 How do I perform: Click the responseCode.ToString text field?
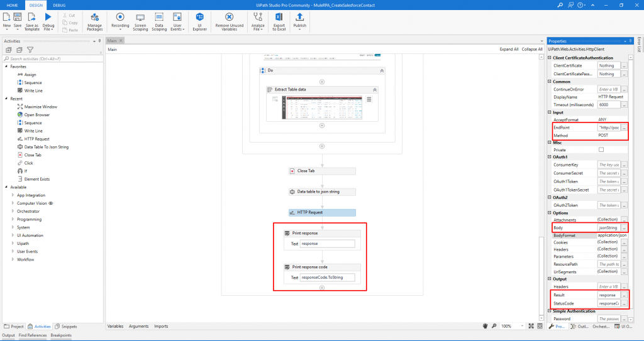pos(327,278)
